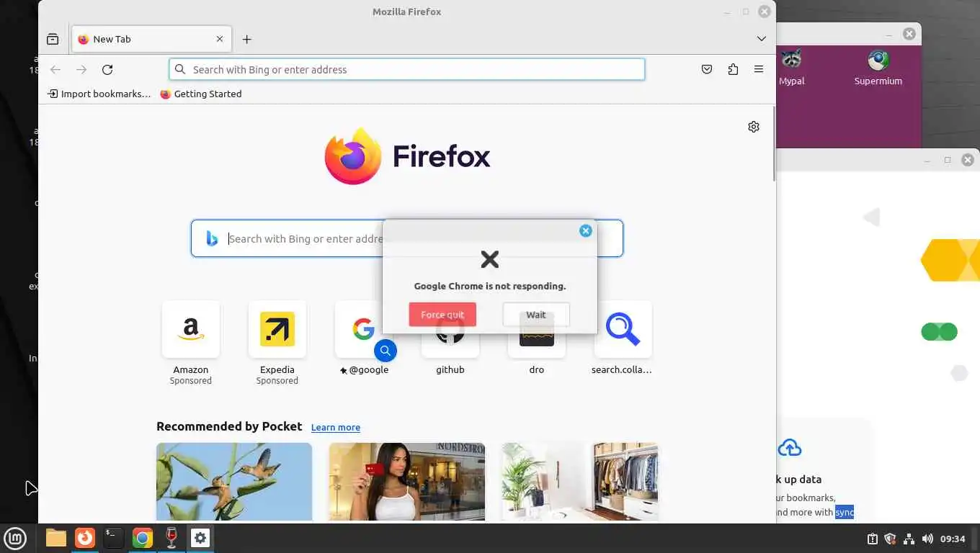
Task: Open the Wine glass taskbar icon
Action: click(x=171, y=538)
